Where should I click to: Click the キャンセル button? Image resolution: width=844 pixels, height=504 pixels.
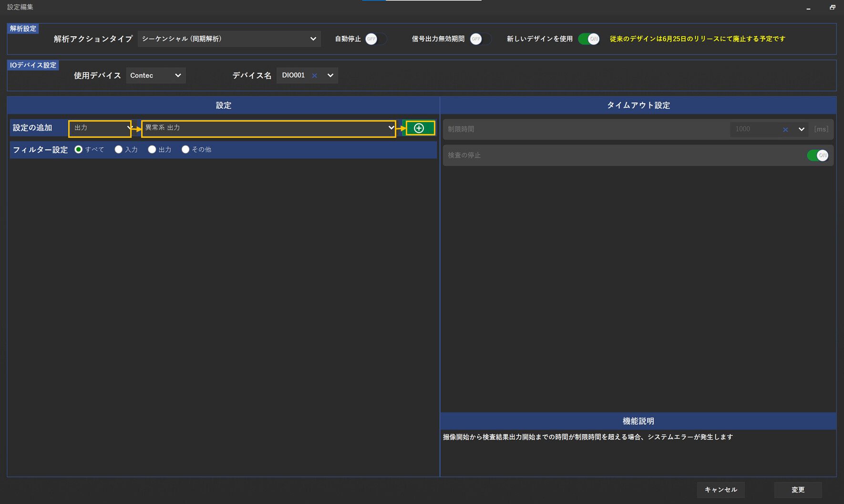pyautogui.click(x=721, y=490)
